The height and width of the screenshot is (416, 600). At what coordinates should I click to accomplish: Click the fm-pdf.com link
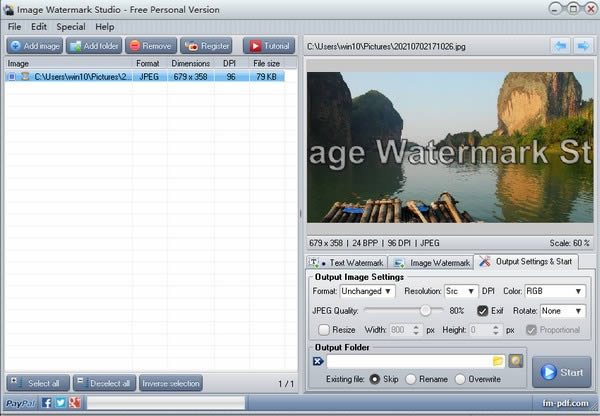(565, 403)
